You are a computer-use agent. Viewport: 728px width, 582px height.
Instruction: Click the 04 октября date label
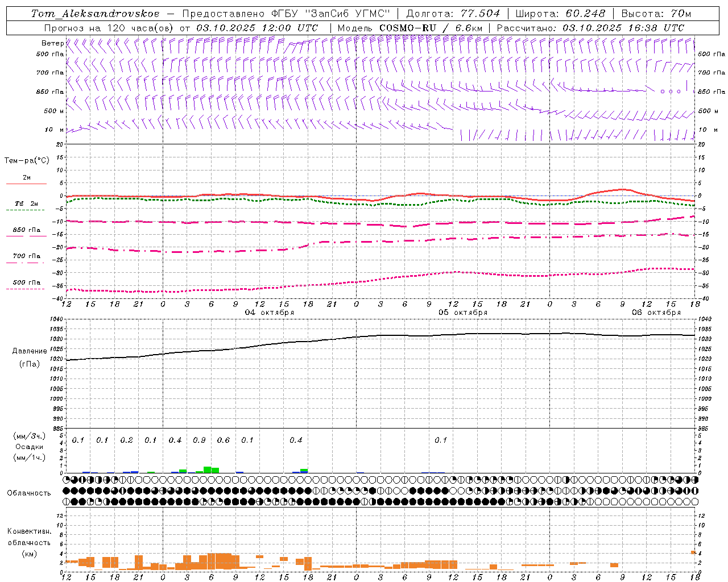coord(270,313)
